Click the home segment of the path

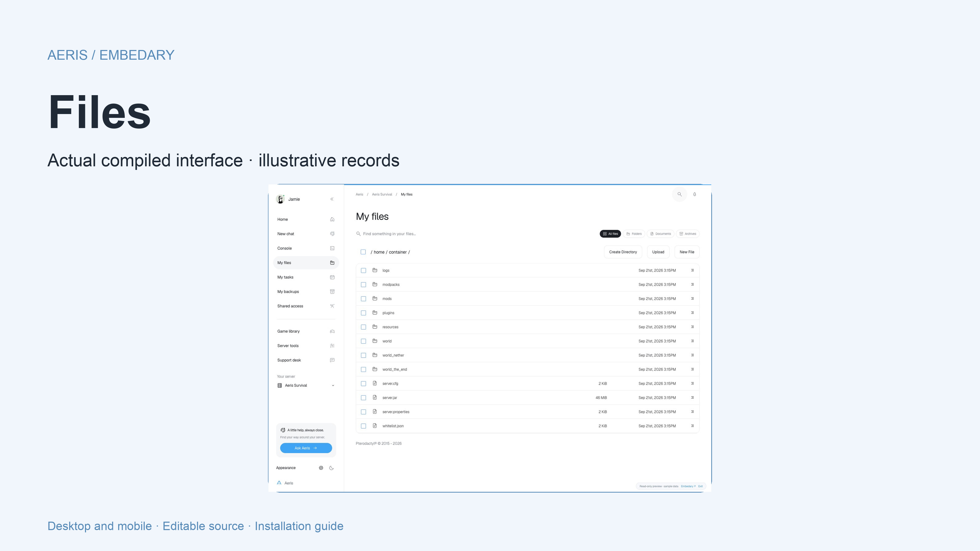[379, 252]
